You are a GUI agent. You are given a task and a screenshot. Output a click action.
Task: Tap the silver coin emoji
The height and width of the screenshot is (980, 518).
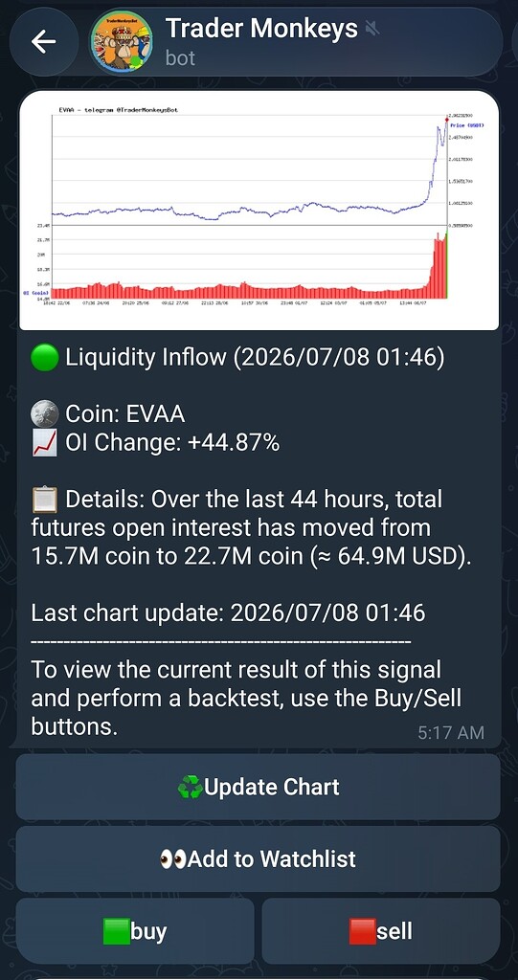pyautogui.click(x=44, y=414)
